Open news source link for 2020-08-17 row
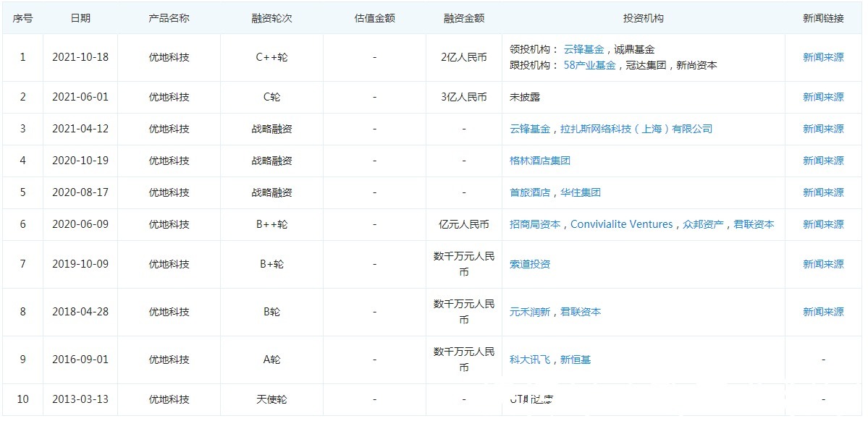 823,192
